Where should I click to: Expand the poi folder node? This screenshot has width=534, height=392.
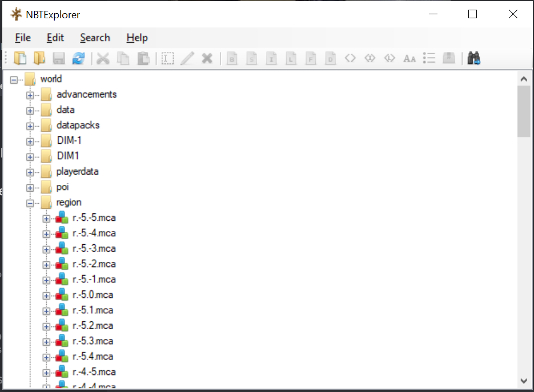[x=30, y=188]
